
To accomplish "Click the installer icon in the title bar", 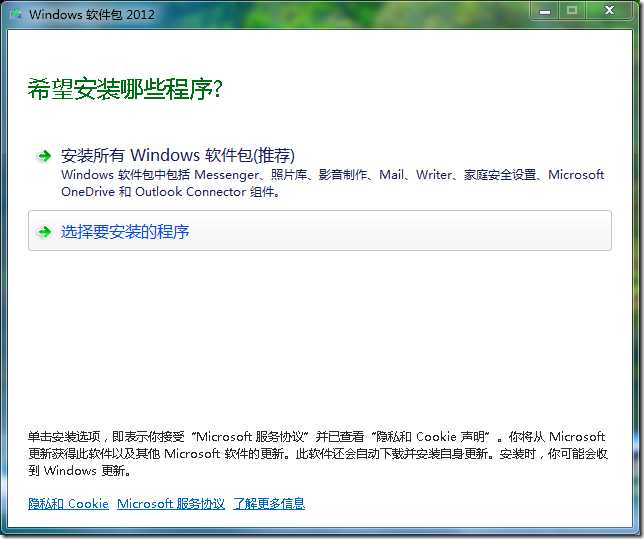I will point(16,14).
